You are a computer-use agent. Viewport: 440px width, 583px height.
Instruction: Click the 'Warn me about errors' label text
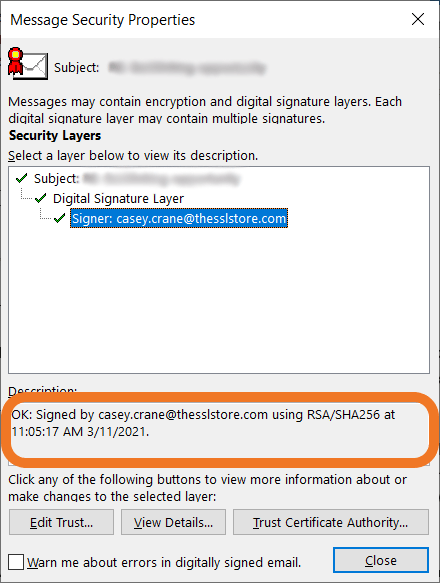pyautogui.click(x=164, y=562)
